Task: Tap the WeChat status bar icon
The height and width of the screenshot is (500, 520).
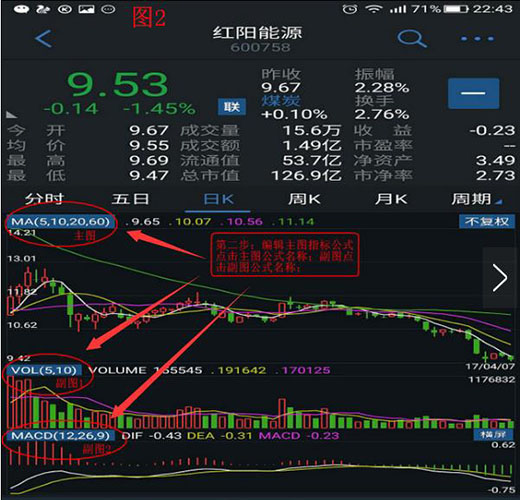Action: pyautogui.click(x=22, y=9)
